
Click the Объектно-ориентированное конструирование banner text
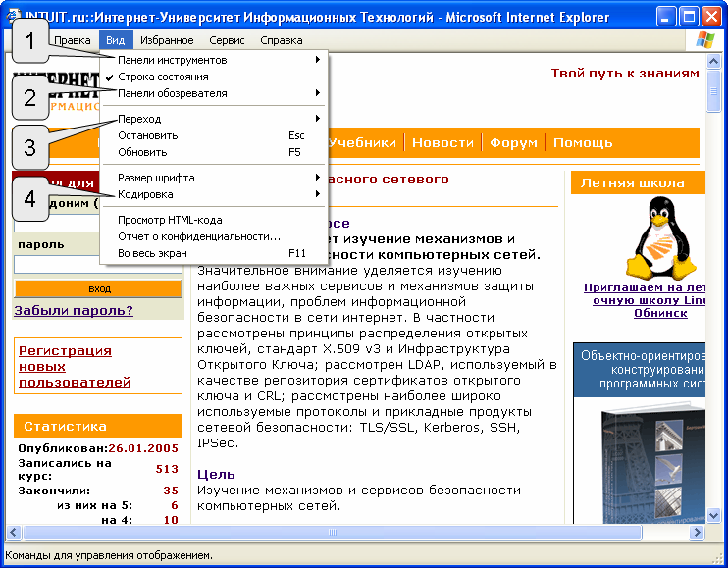click(643, 370)
